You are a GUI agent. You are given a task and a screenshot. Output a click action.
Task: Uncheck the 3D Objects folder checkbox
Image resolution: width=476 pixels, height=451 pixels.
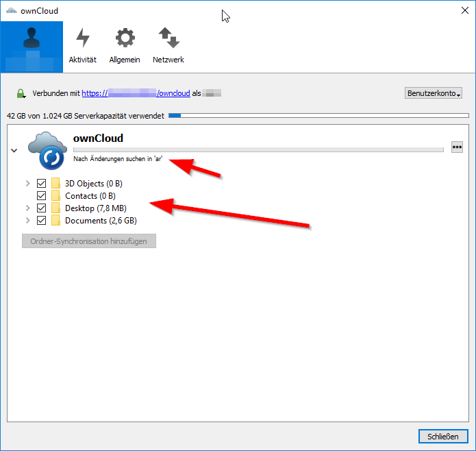click(42, 184)
